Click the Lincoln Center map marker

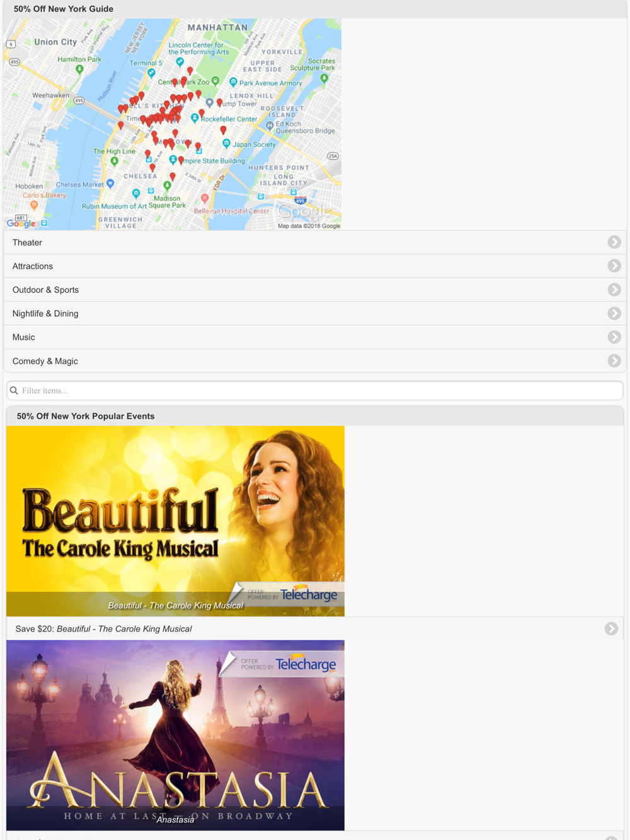pyautogui.click(x=180, y=62)
